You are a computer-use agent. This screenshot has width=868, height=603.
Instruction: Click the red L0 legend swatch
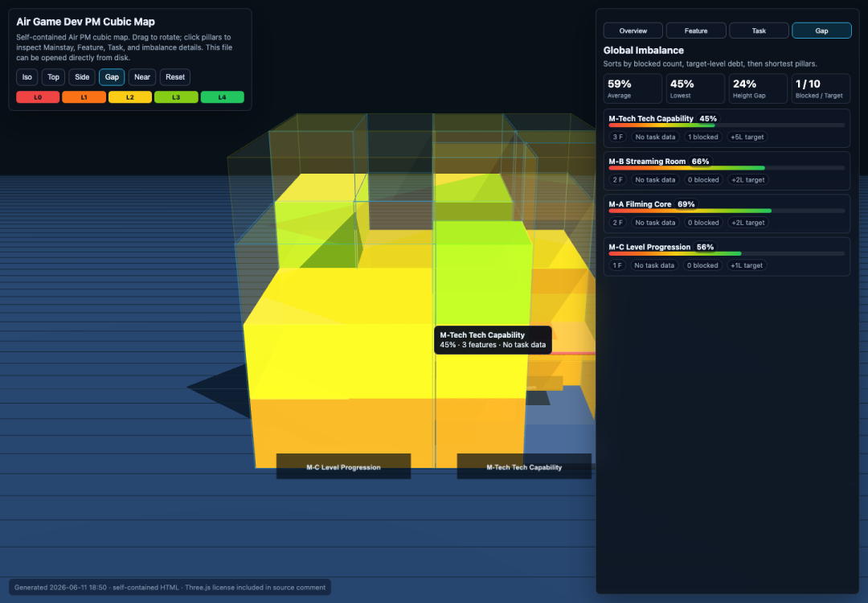(38, 97)
